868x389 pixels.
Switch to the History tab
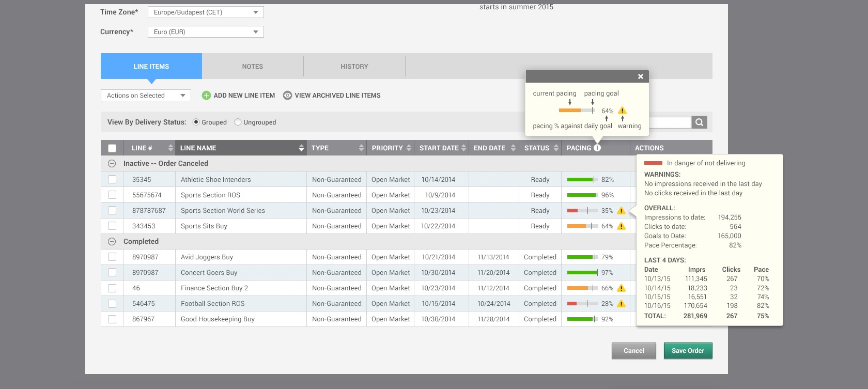354,67
